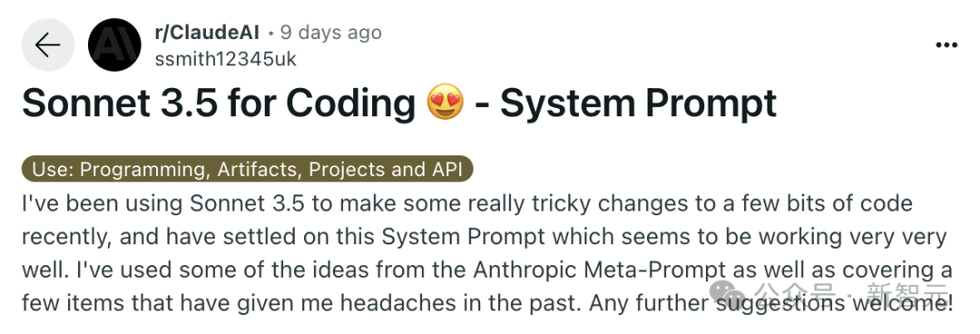Visit the r/ClaudeAI subreddit link
Image resolution: width=980 pixels, height=334 pixels.
206,33
